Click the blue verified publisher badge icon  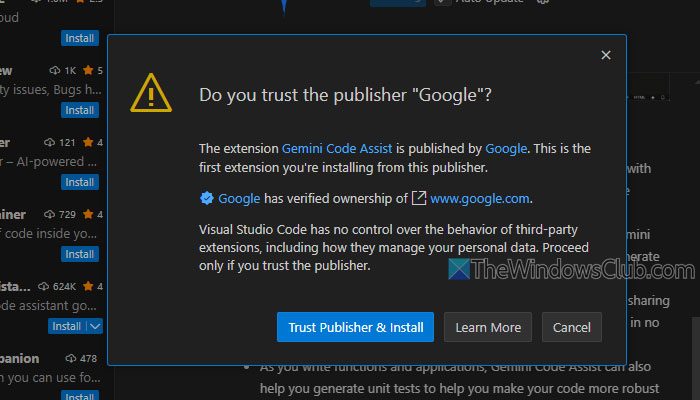tap(207, 198)
